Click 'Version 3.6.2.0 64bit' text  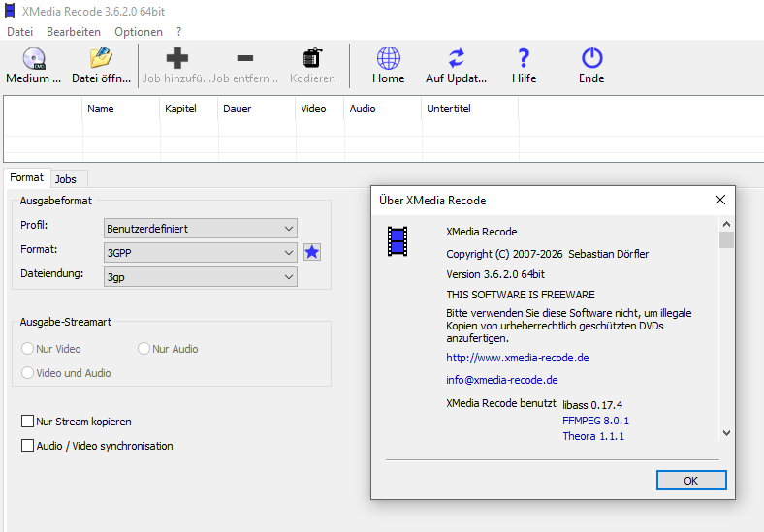click(x=495, y=274)
